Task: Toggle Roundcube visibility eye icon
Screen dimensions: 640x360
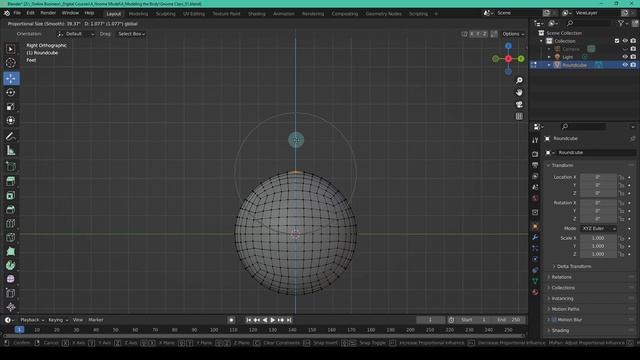Action: (x=625, y=65)
